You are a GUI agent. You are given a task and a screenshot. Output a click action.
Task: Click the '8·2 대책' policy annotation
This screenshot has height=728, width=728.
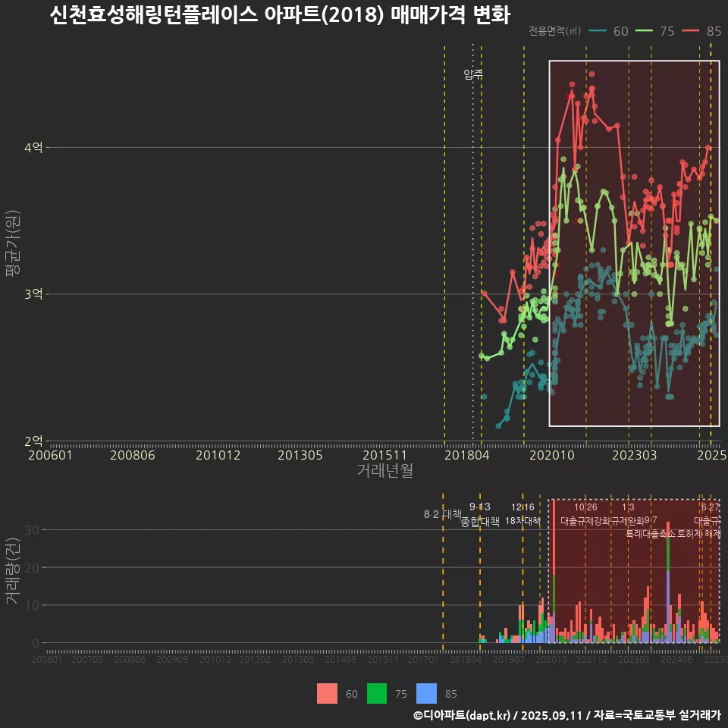coord(442,514)
